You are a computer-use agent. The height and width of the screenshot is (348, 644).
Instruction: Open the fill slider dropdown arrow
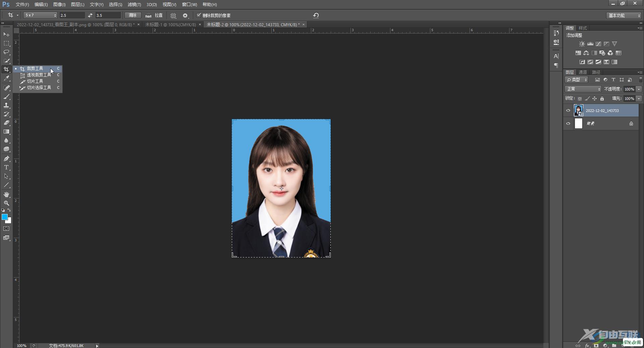(x=639, y=99)
